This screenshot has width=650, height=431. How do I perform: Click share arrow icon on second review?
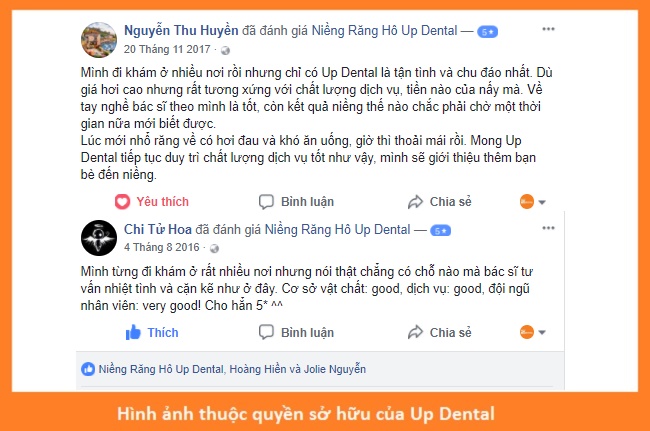pos(415,332)
